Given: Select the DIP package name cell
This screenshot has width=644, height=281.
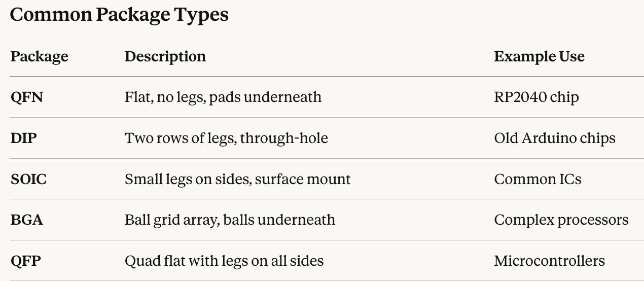Looking at the screenshot, I should coord(23,138).
